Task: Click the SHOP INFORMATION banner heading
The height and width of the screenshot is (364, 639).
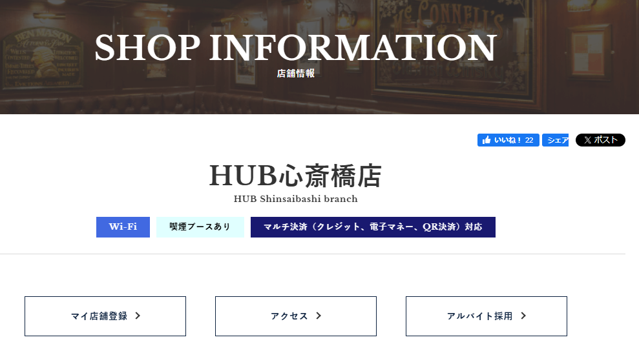Action: coord(296,48)
